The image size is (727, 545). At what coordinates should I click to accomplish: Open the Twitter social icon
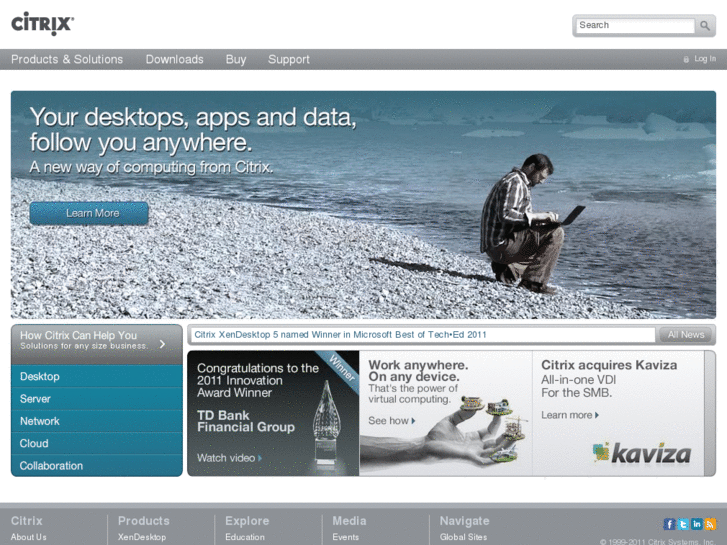click(683, 524)
